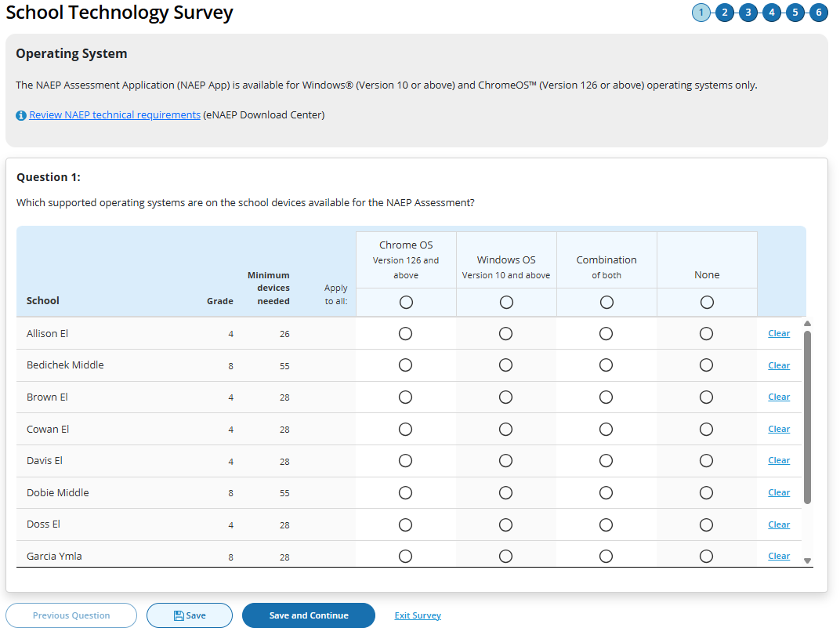
Task: Select Combination of both for Allison El
Action: tap(606, 334)
